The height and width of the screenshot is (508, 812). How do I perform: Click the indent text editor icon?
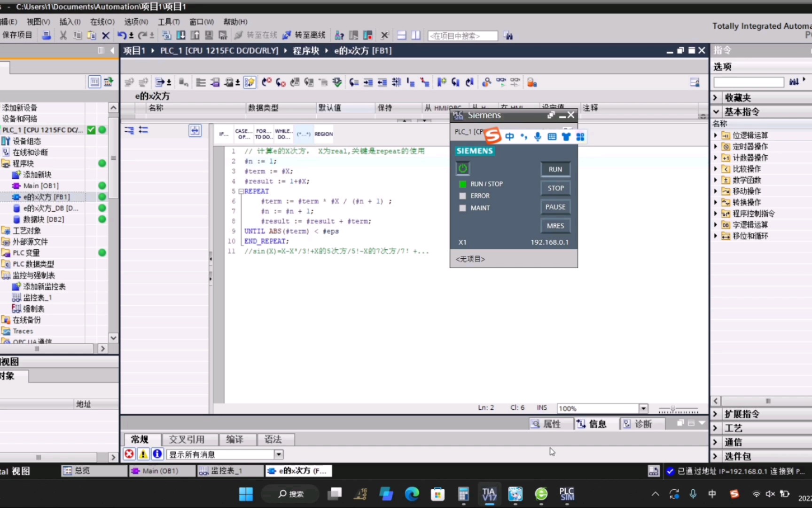pos(368,82)
